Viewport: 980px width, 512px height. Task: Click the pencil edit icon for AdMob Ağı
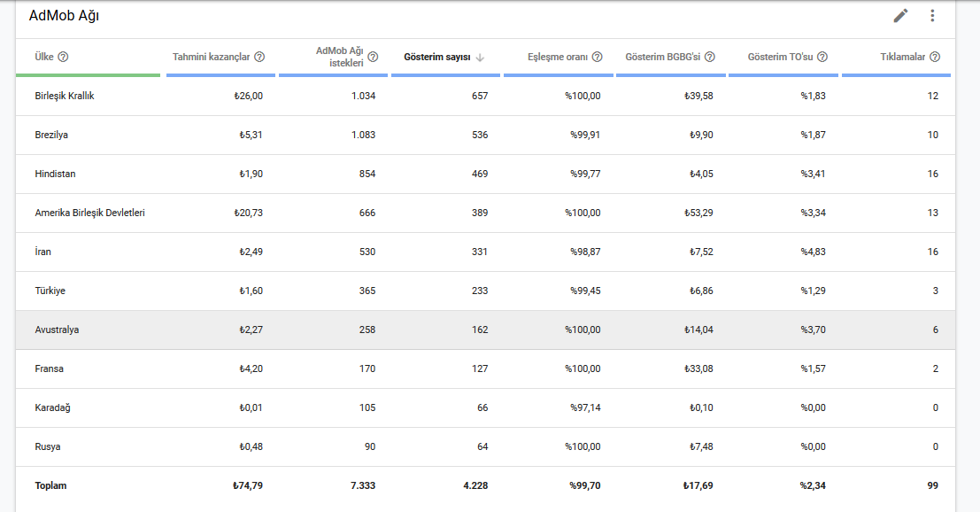click(x=900, y=16)
